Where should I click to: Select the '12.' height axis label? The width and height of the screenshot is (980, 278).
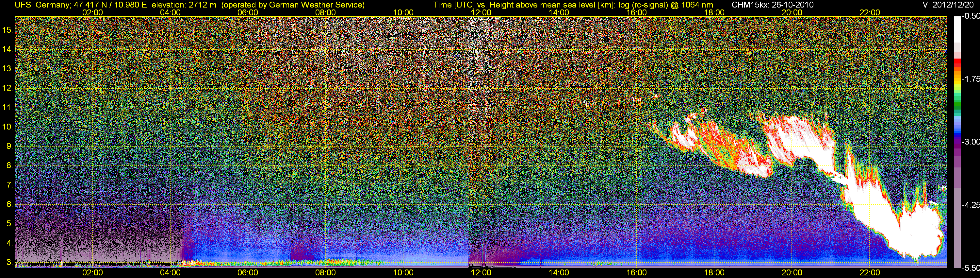pyautogui.click(x=8, y=88)
